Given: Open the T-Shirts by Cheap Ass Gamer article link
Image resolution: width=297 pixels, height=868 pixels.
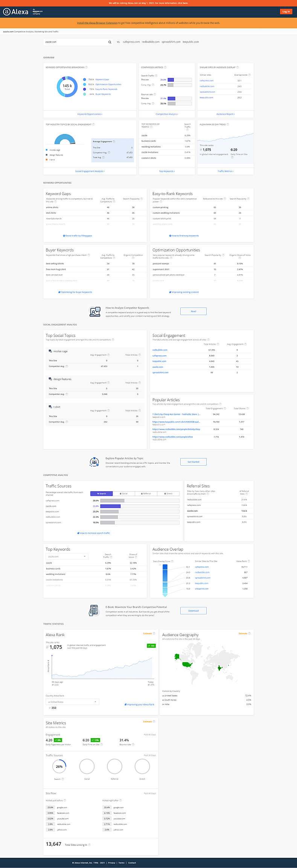Looking at the screenshot, I should [176, 414].
